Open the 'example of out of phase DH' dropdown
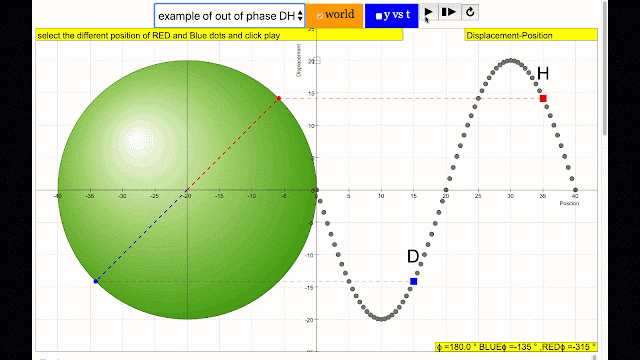This screenshot has height=360, width=640. pyautogui.click(x=230, y=16)
